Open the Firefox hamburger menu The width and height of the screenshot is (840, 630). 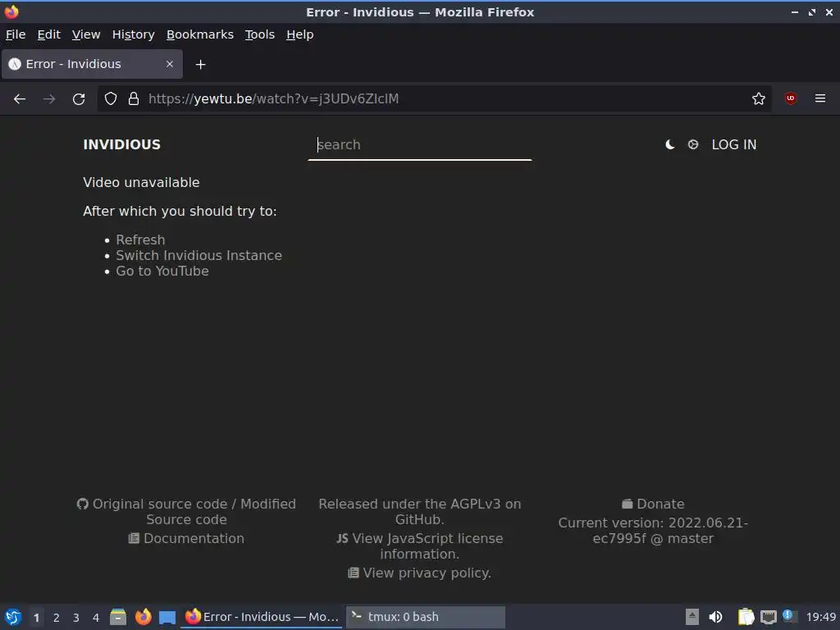(819, 98)
